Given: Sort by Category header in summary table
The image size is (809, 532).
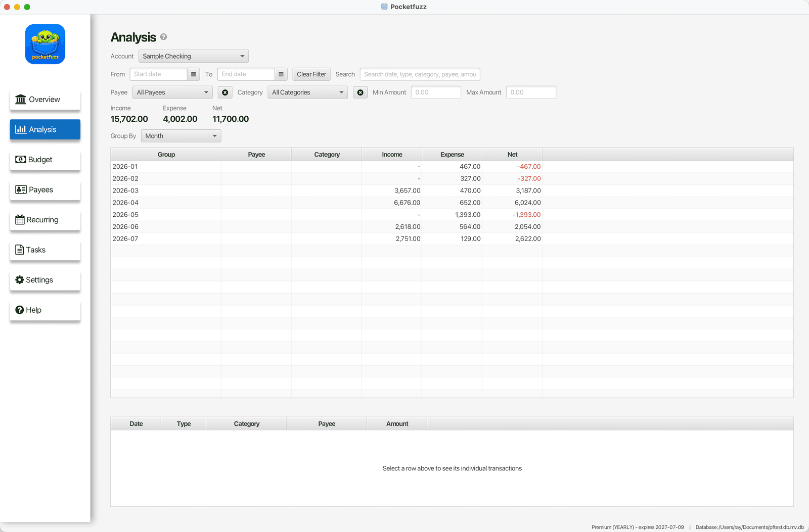Looking at the screenshot, I should (x=327, y=155).
